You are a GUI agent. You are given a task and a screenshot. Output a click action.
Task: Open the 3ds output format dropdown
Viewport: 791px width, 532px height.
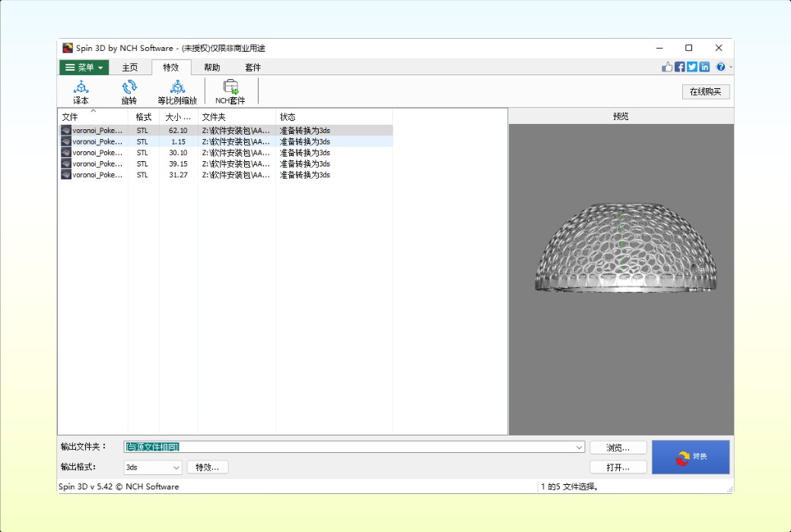point(152,467)
